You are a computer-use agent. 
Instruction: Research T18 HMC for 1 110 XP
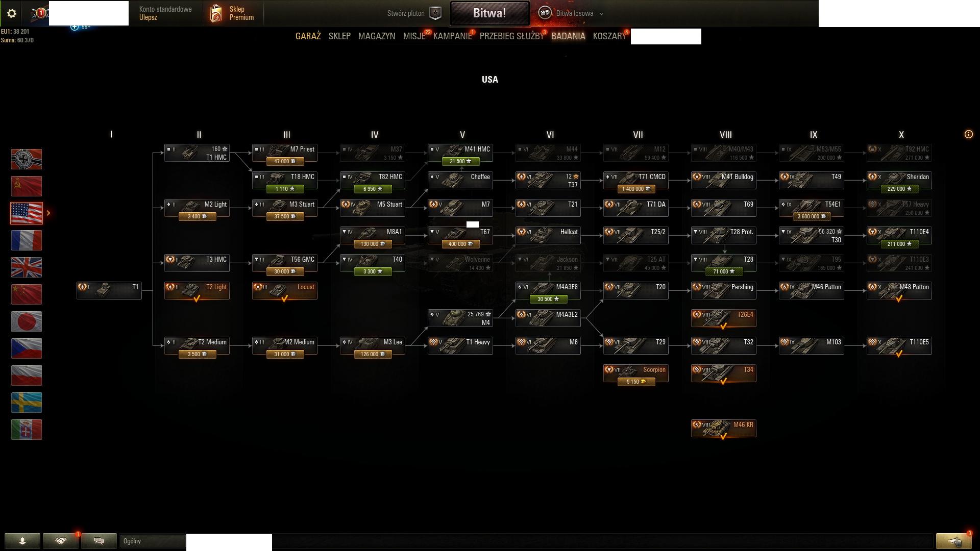point(285,189)
